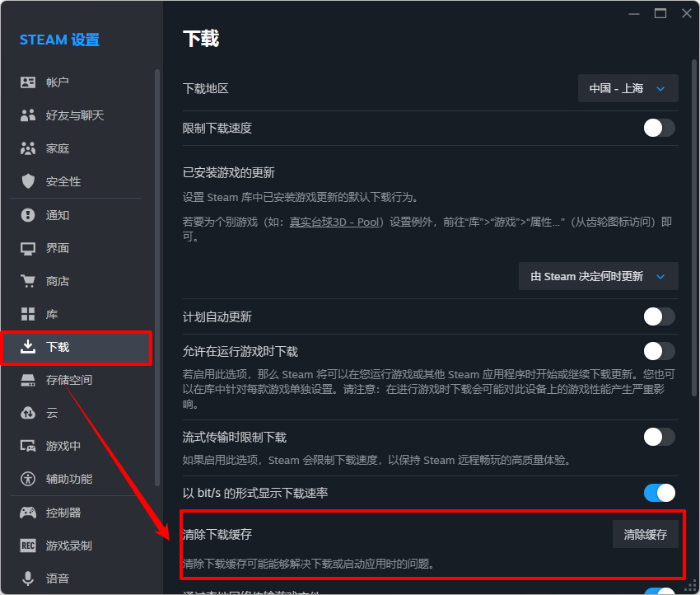Image resolution: width=700 pixels, height=595 pixels.
Task: Open 库 settings in sidebar
Action: pyautogui.click(x=51, y=314)
